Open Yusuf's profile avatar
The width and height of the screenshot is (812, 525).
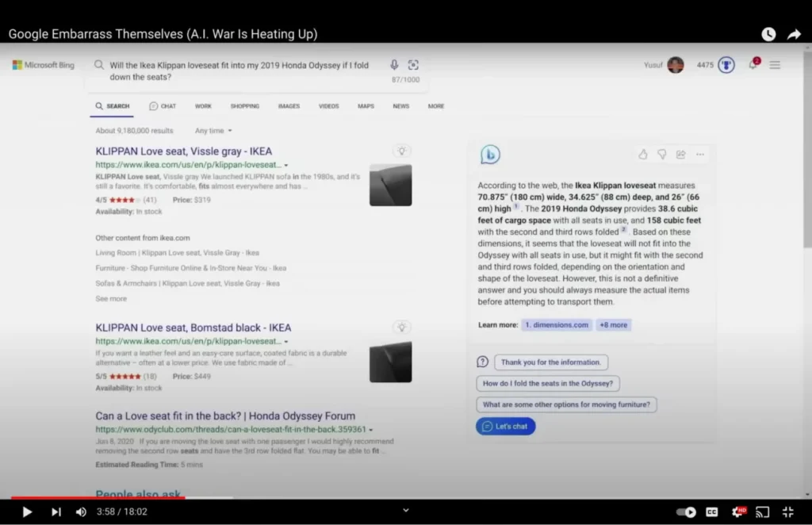coord(676,65)
